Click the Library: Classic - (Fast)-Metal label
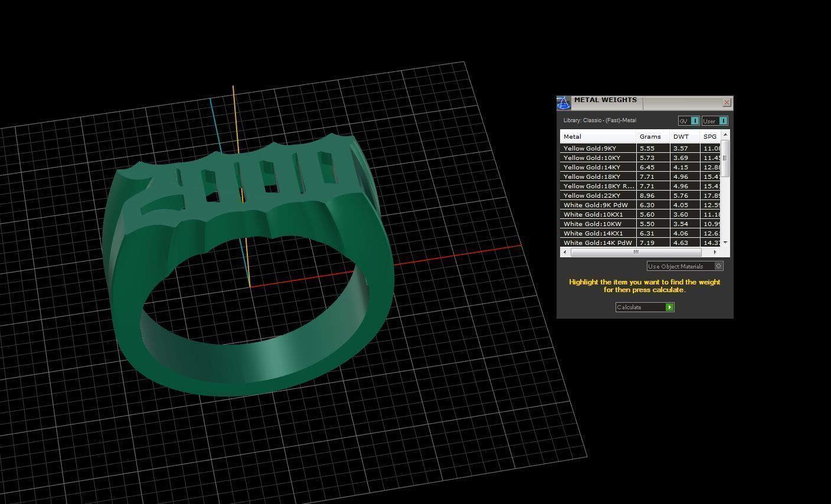This screenshot has height=504, width=831. click(x=600, y=120)
